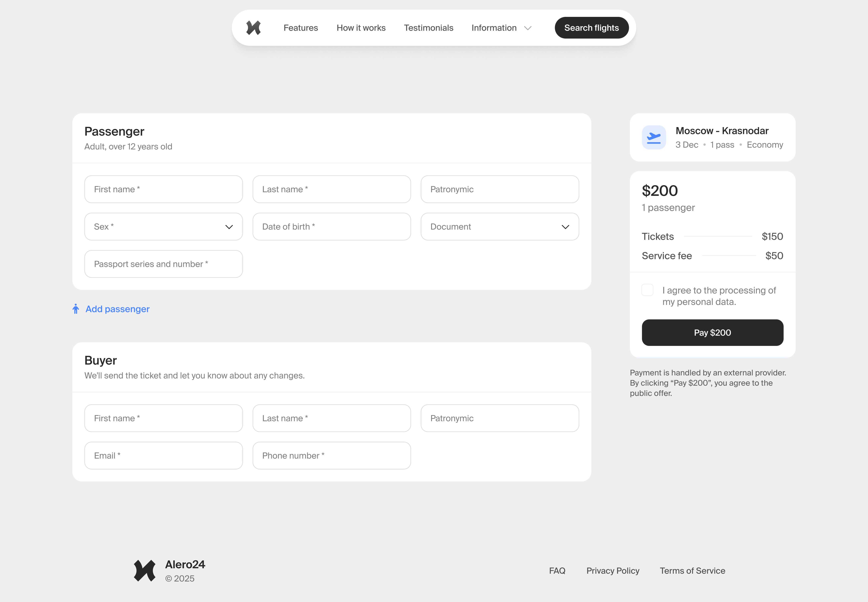Viewport: 868px width, 602px height.
Task: Focus the Buyer First name field
Action: 163,418
